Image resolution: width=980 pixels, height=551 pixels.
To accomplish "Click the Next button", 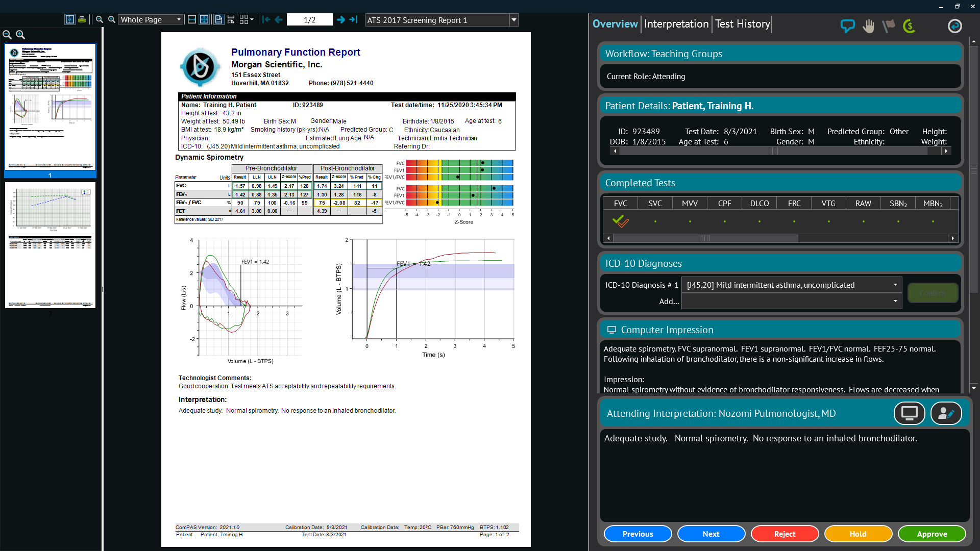I will (x=711, y=534).
